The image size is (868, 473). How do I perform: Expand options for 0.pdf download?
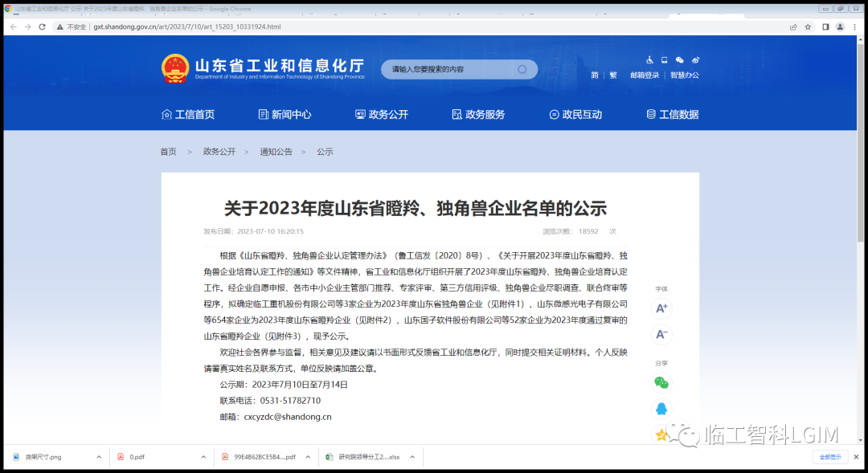tap(203, 457)
